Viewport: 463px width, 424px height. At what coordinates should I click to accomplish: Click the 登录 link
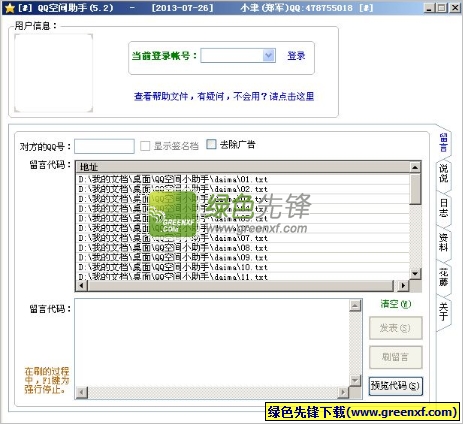[x=296, y=56]
